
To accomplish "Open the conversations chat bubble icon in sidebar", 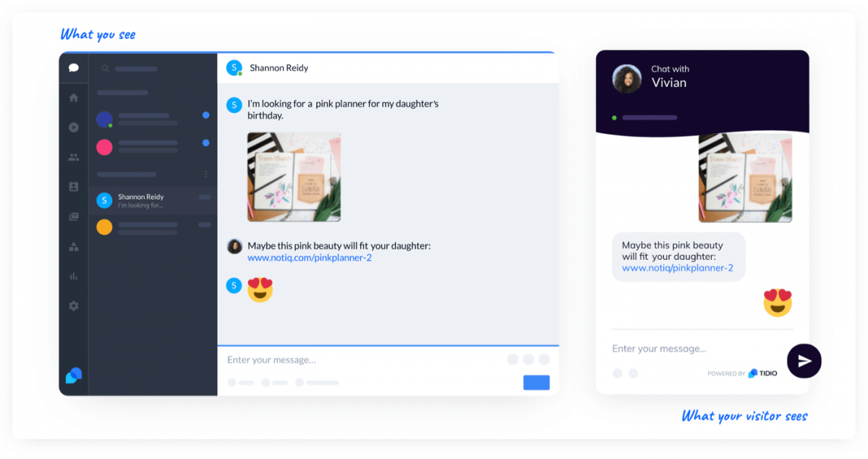I will (x=74, y=68).
